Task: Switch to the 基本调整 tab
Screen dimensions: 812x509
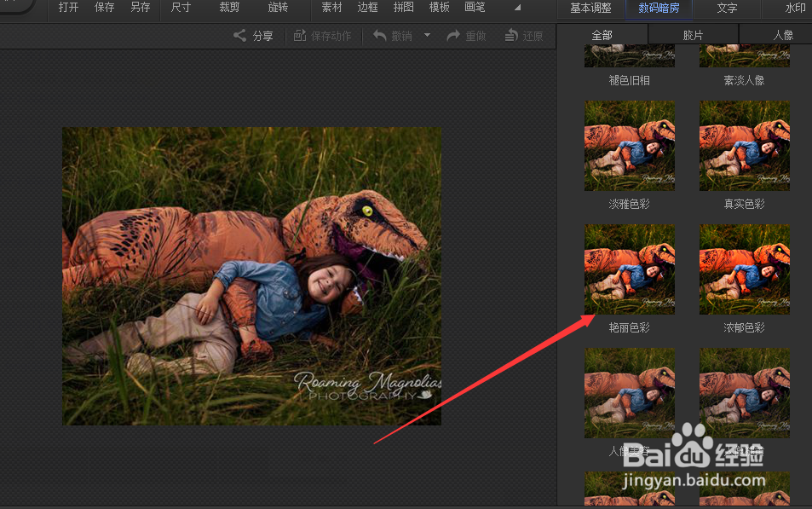Action: 590,9
